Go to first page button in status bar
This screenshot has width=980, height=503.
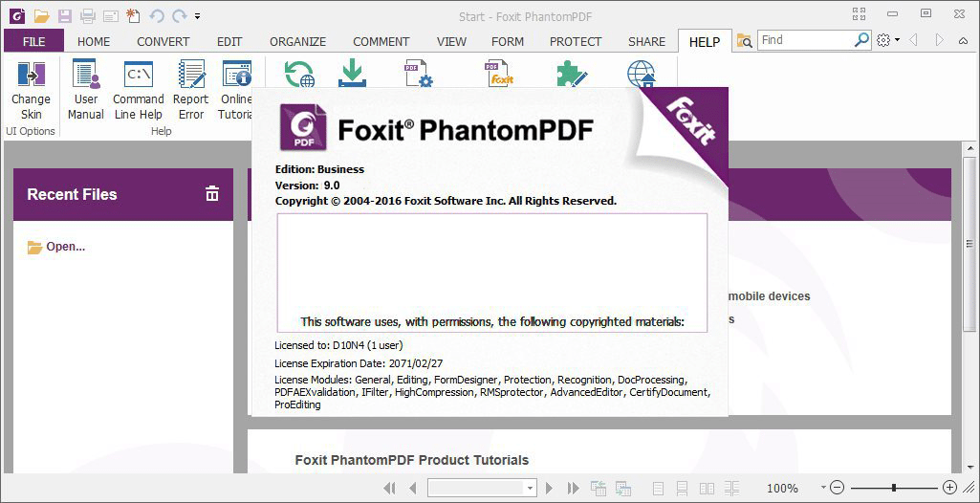point(389,488)
